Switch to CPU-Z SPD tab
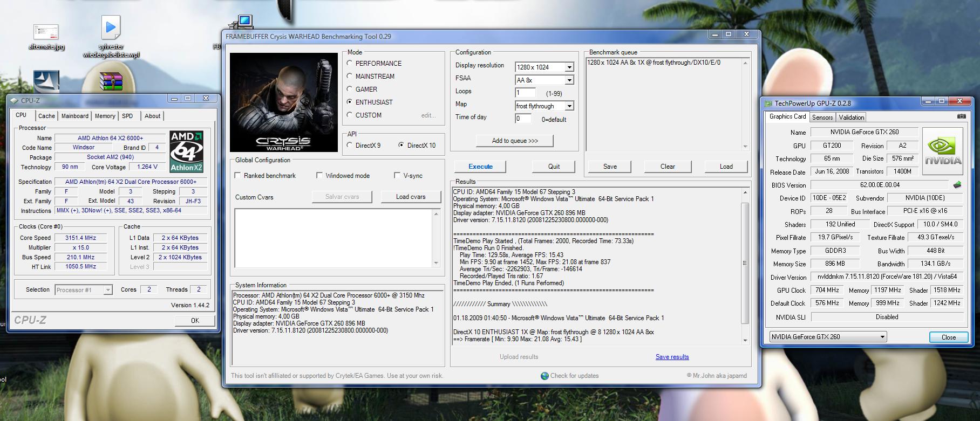Image resolution: width=980 pixels, height=421 pixels. [x=127, y=116]
